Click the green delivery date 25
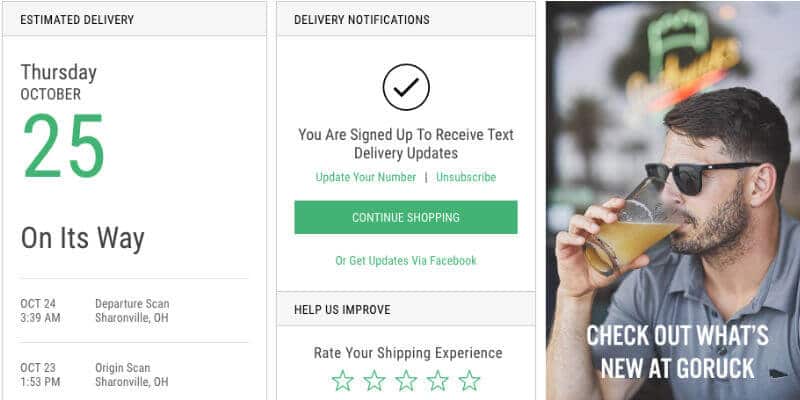This screenshot has width=800, height=400. [64, 146]
